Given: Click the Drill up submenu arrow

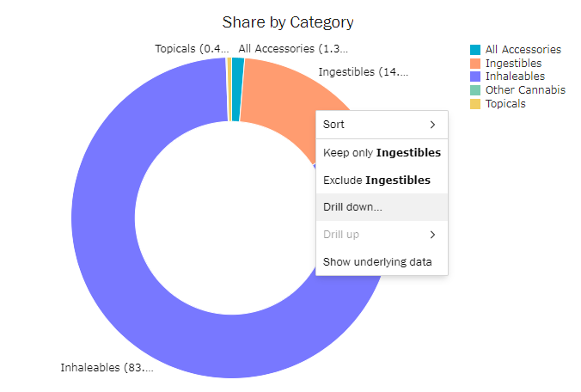Looking at the screenshot, I should [x=432, y=235].
